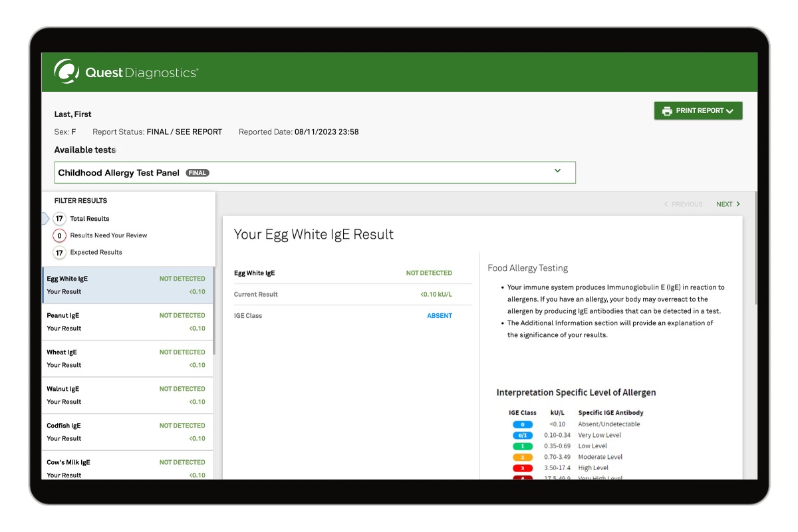The height and width of the screenshot is (532, 798).
Task: Filter by Results Need Your Review
Action: [60, 235]
